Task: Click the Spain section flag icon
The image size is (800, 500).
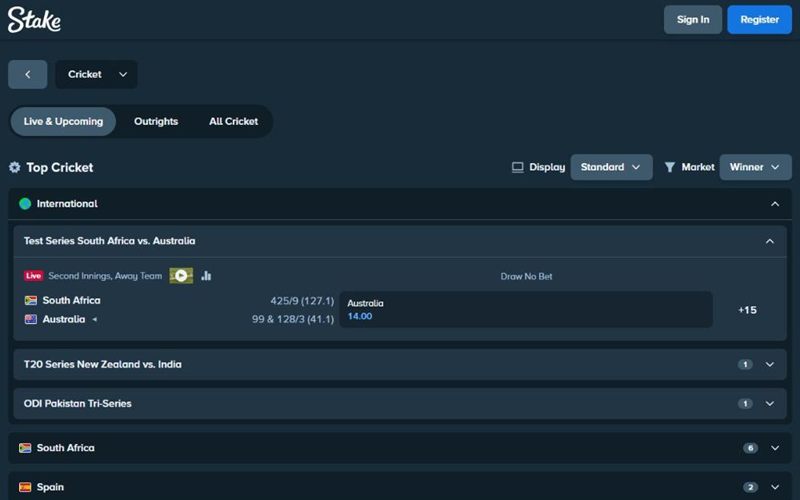Action: pos(25,487)
